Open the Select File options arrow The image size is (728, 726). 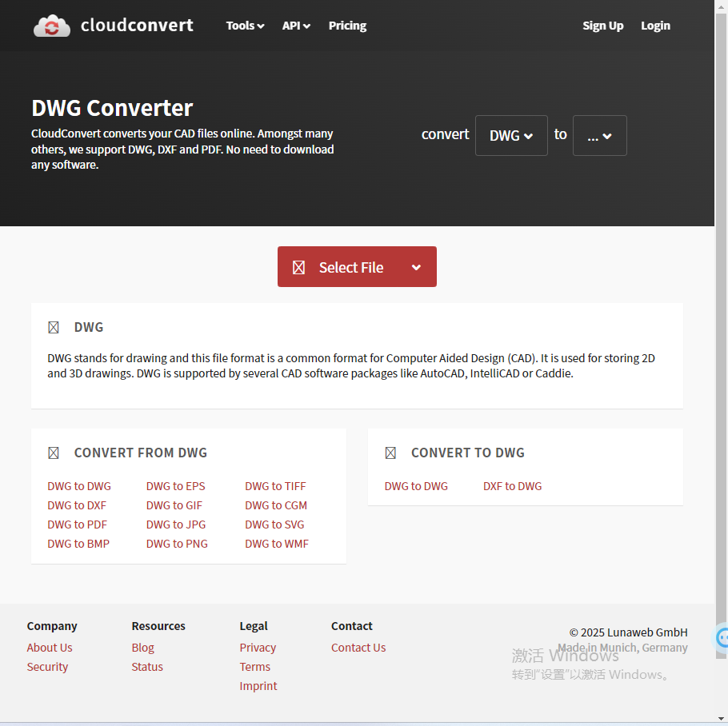point(417,267)
